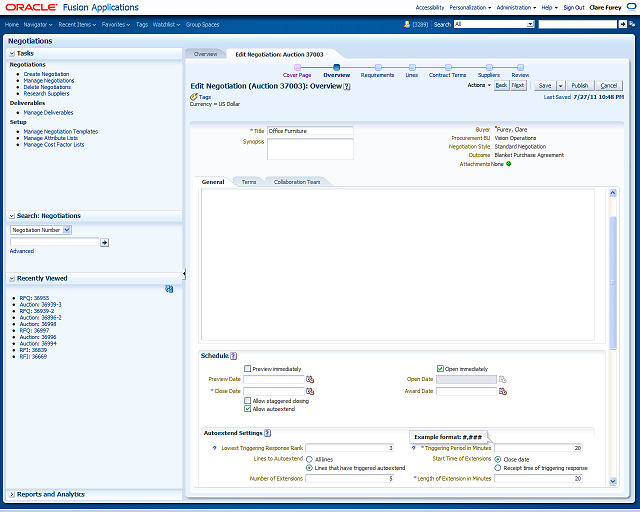Select All lines radio button

point(309,460)
